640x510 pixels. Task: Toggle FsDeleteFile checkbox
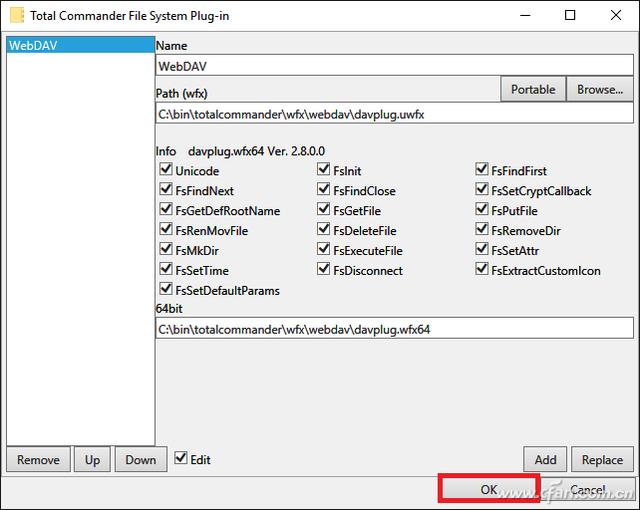click(324, 229)
